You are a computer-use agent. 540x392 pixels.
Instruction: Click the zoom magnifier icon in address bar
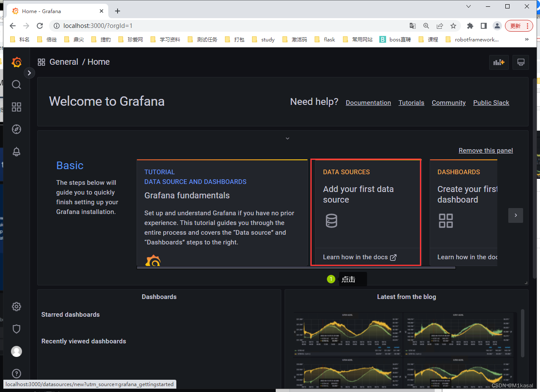click(426, 26)
